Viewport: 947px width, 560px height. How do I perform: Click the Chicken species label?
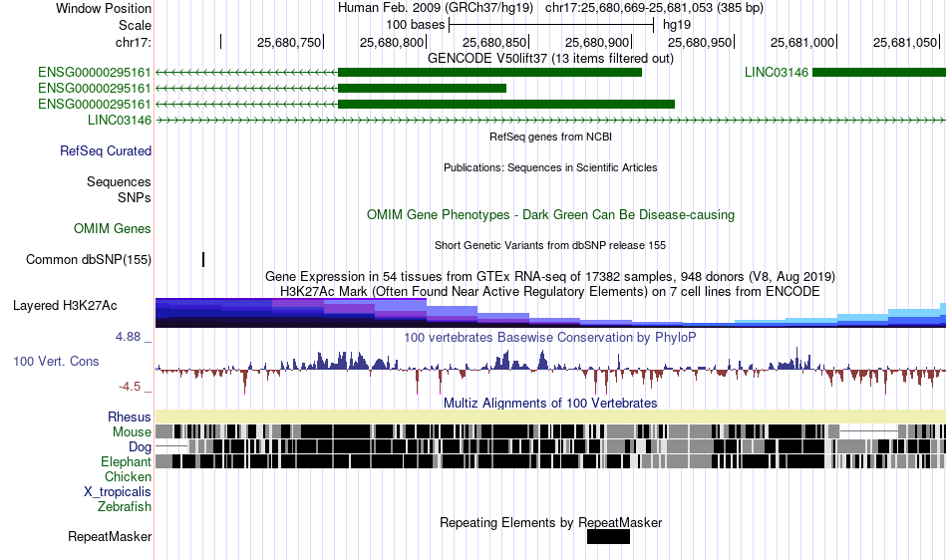[x=128, y=476]
